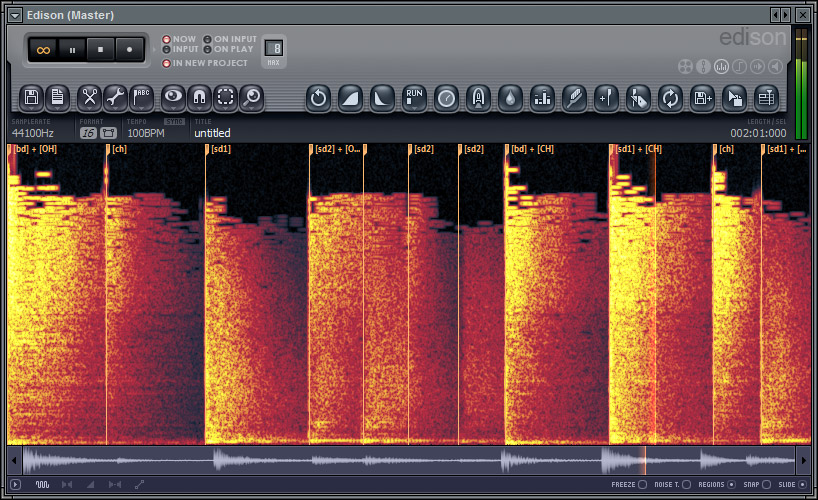Click the 100BPM tempo field
This screenshot has width=818, height=500.
point(145,132)
